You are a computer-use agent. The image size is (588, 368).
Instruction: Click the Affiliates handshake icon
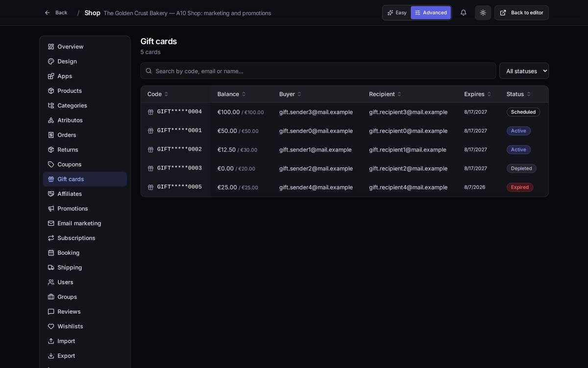[x=51, y=194]
